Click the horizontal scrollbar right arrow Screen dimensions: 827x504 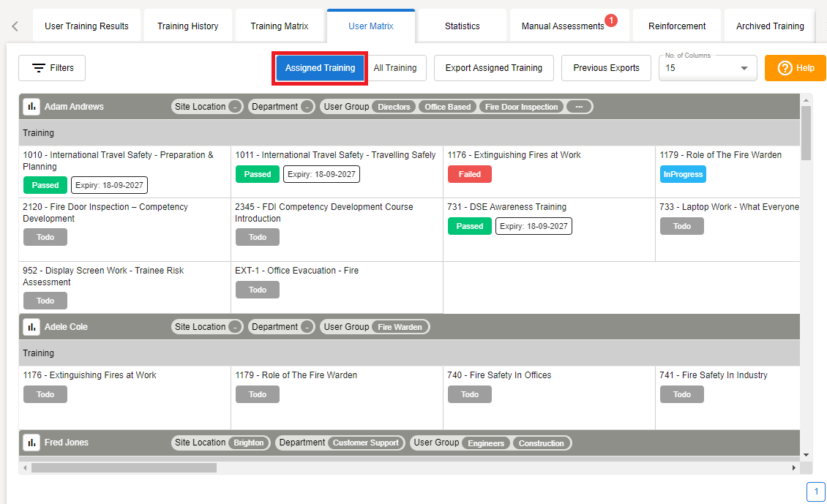point(794,467)
